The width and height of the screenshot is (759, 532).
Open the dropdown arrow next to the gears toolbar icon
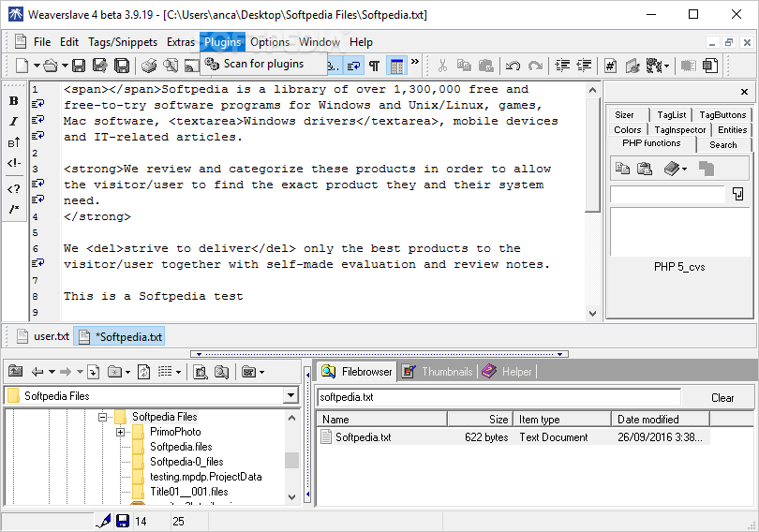666,66
